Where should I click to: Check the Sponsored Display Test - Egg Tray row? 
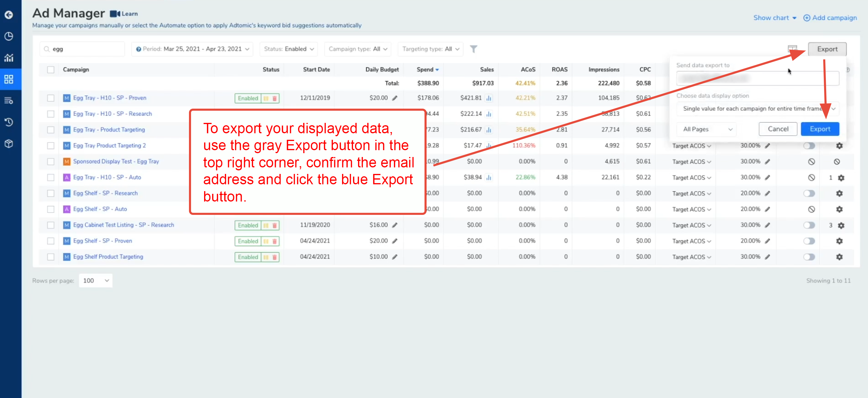click(x=50, y=161)
